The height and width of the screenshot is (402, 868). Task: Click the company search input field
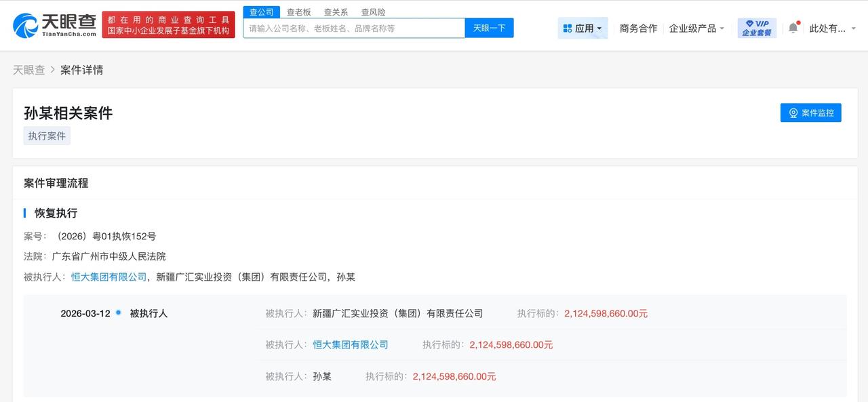pos(353,28)
